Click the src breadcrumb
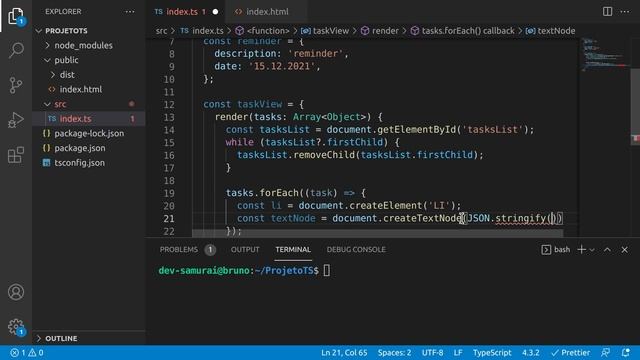Screen dimensions: 640x360 point(161,31)
